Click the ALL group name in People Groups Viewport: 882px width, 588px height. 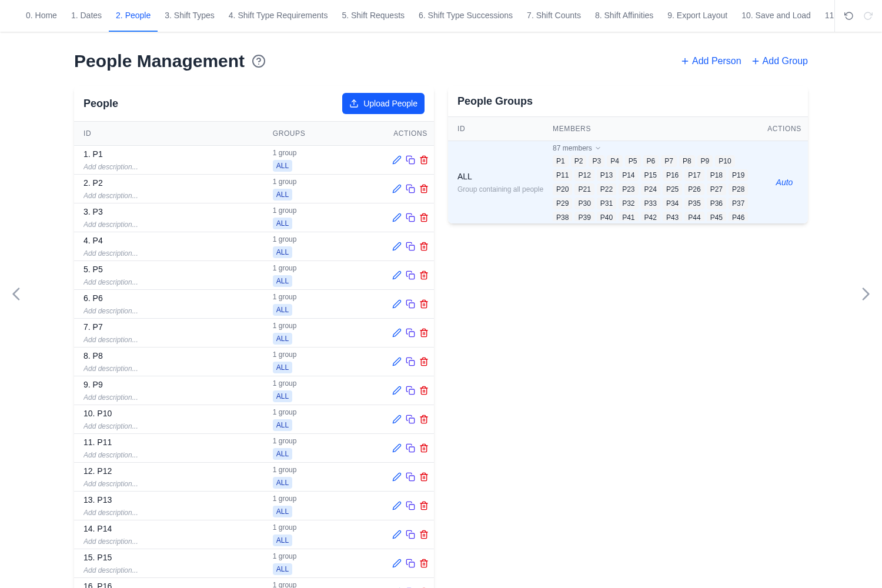(x=465, y=176)
